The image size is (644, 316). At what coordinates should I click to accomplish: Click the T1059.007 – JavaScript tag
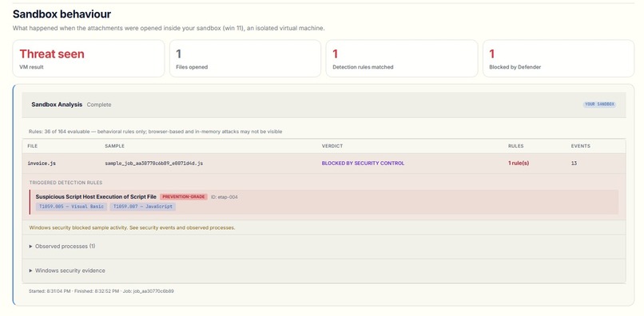coord(143,207)
